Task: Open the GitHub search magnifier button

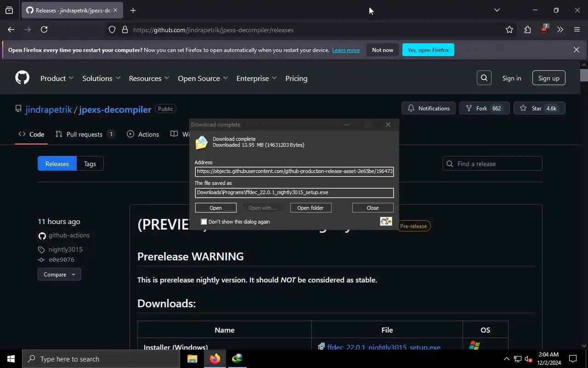Action: (x=484, y=78)
